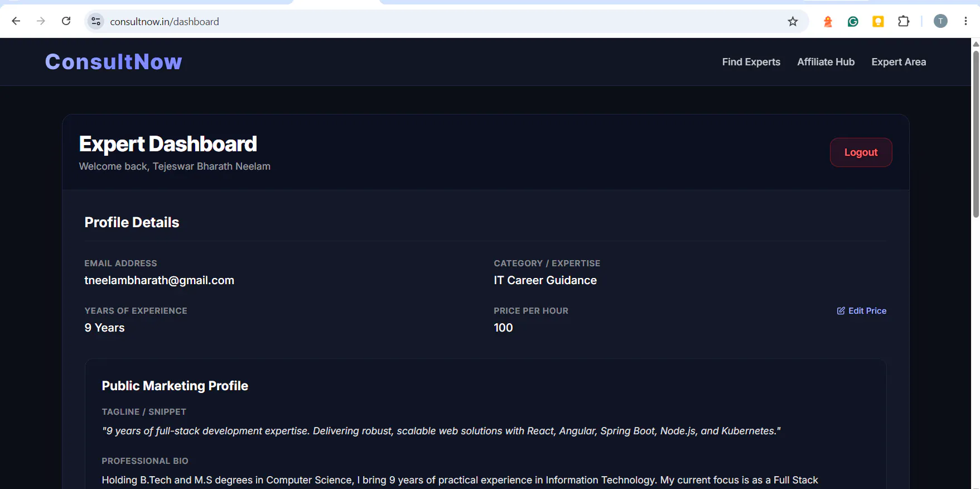The height and width of the screenshot is (489, 980).
Task: Click the Welcome back, Tejeswar Bharath Neelam text
Action: (175, 166)
